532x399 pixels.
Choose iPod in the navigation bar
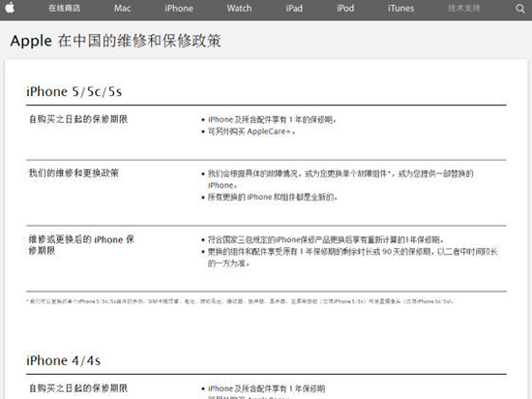pos(345,9)
